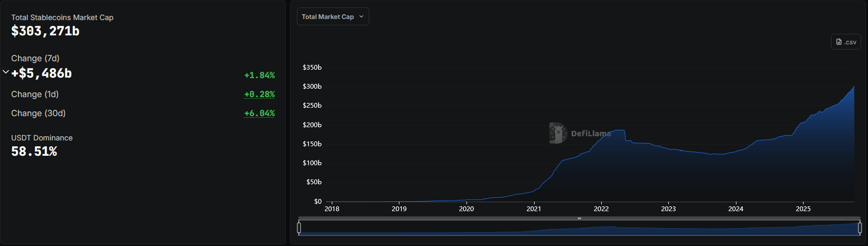The image size is (868, 246).
Task: Click the $303,271b total market cap figure
Action: coord(45,31)
